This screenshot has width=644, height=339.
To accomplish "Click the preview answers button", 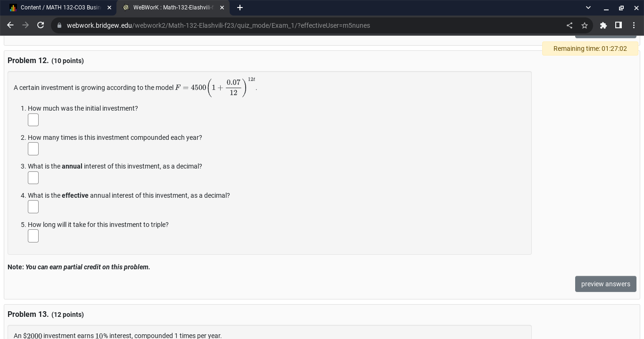I will pyautogui.click(x=606, y=284).
